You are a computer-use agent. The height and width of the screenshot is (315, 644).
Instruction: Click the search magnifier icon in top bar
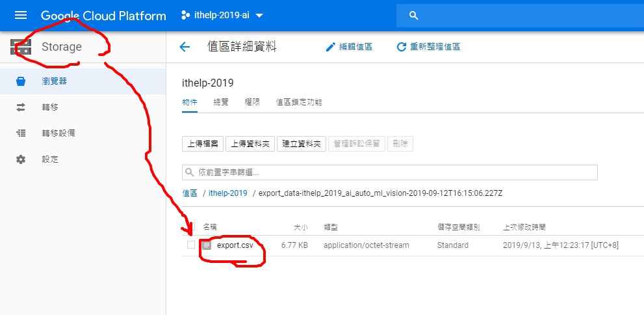pyautogui.click(x=414, y=16)
